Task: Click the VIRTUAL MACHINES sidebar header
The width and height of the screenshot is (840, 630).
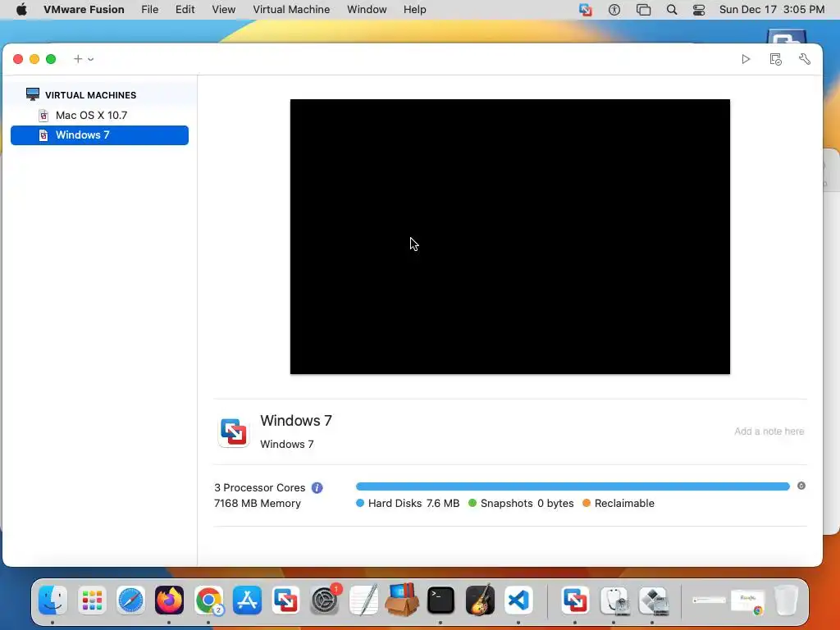Action: (90, 95)
